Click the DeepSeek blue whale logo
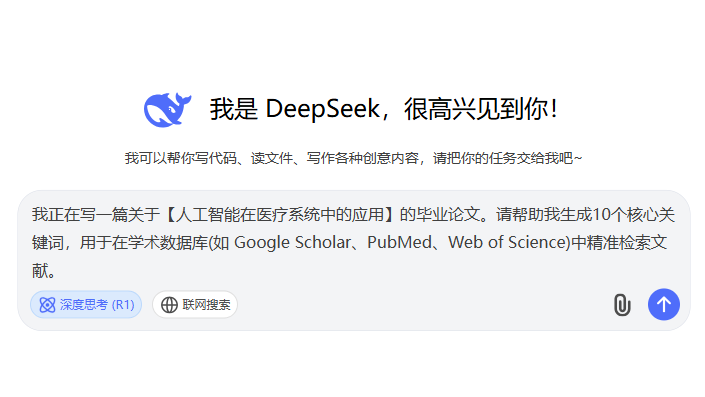This screenshot has width=705, height=397. (167, 110)
